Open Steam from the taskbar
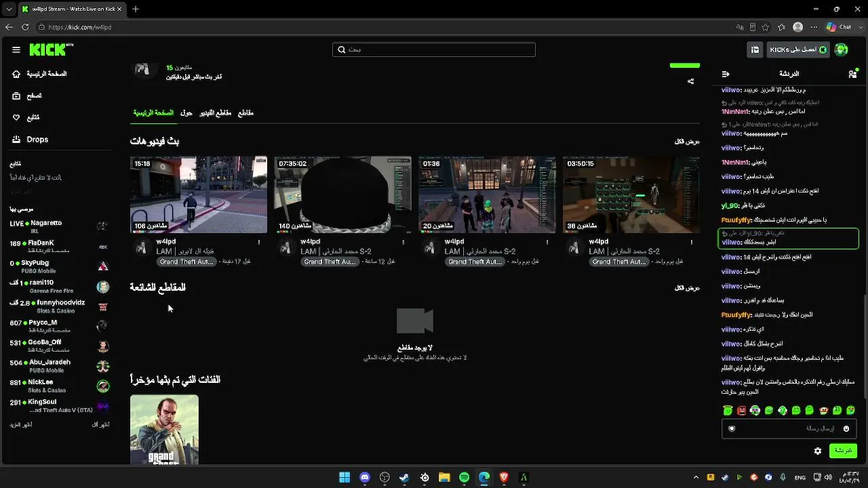Screen dimensions: 868x488 click(404, 477)
